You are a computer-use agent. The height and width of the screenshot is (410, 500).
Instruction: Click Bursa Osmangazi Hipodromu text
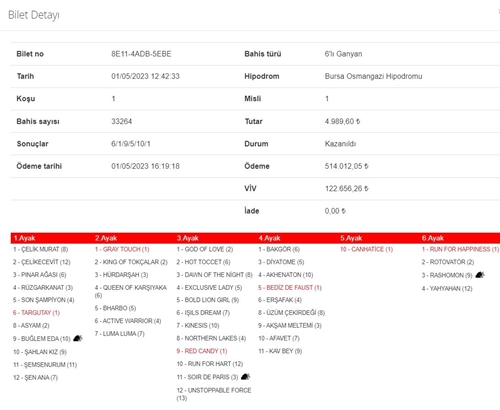[x=373, y=76]
